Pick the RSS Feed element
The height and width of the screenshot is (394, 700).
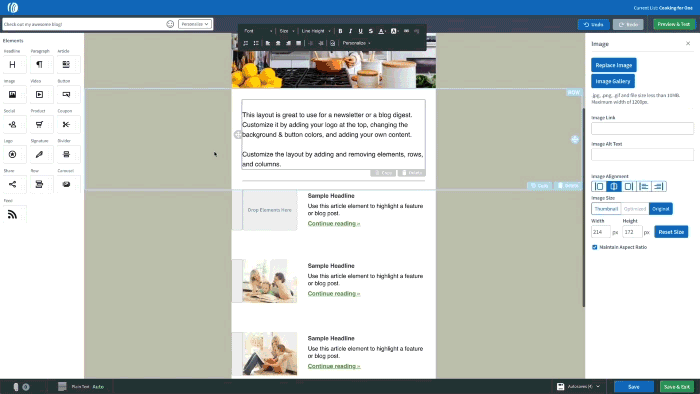coord(12,214)
